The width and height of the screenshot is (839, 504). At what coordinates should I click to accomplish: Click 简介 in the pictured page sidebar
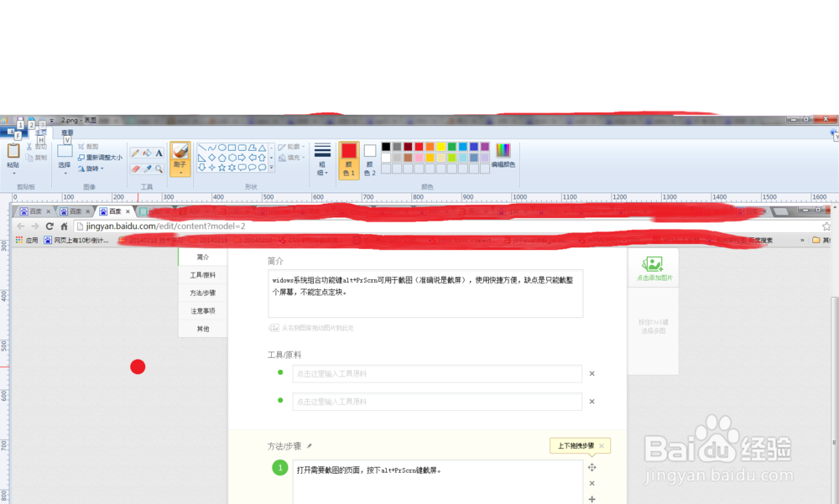(203, 257)
